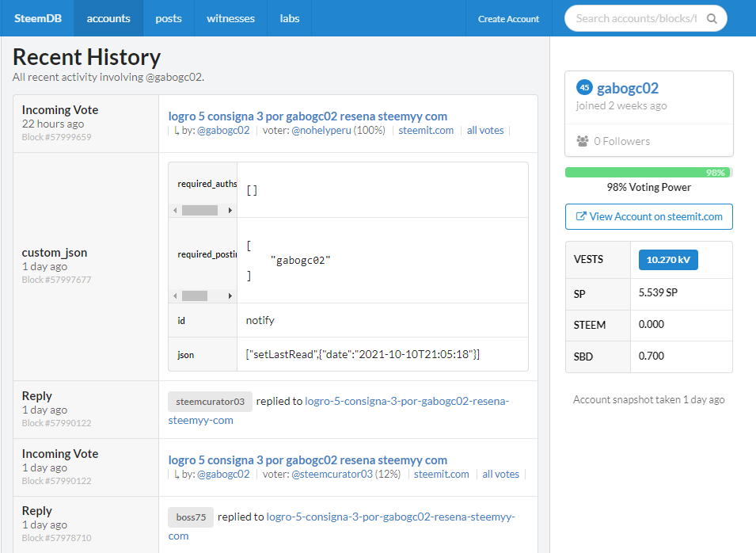Click right scroll arrow under required_posting_auths
Screen dimensions: 756x553
coord(230,296)
